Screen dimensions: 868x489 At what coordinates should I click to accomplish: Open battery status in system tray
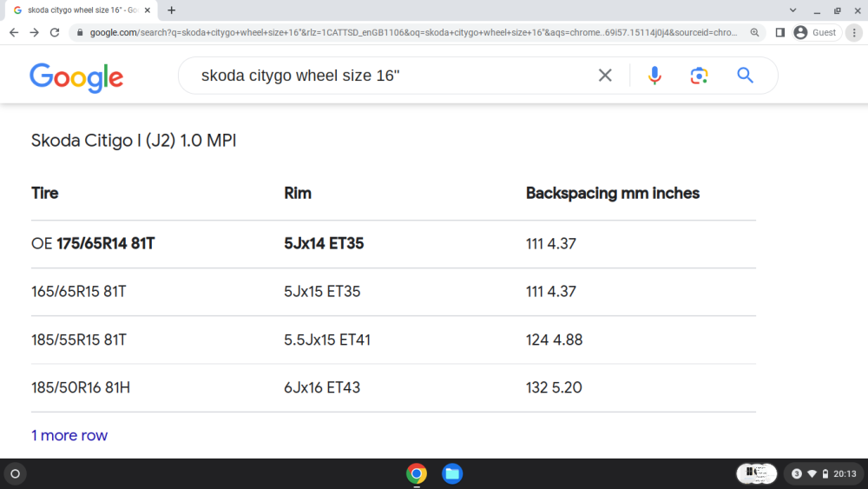tap(825, 473)
